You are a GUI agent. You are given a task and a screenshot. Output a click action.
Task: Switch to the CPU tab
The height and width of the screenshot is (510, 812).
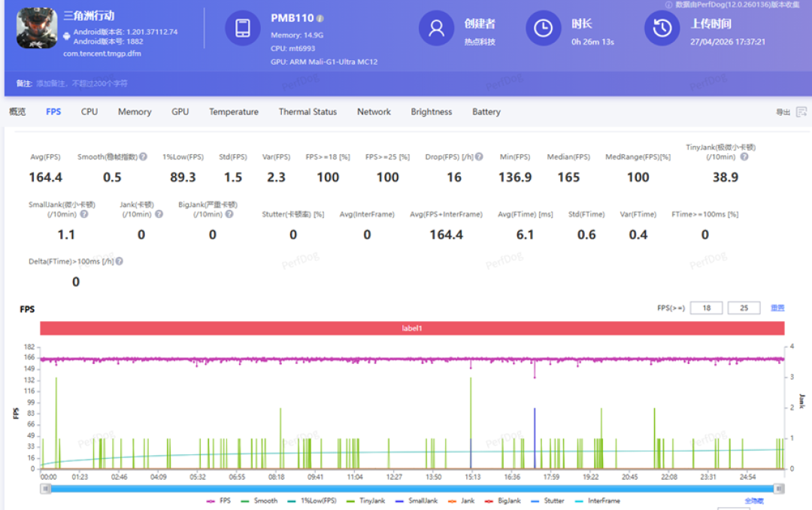click(89, 112)
